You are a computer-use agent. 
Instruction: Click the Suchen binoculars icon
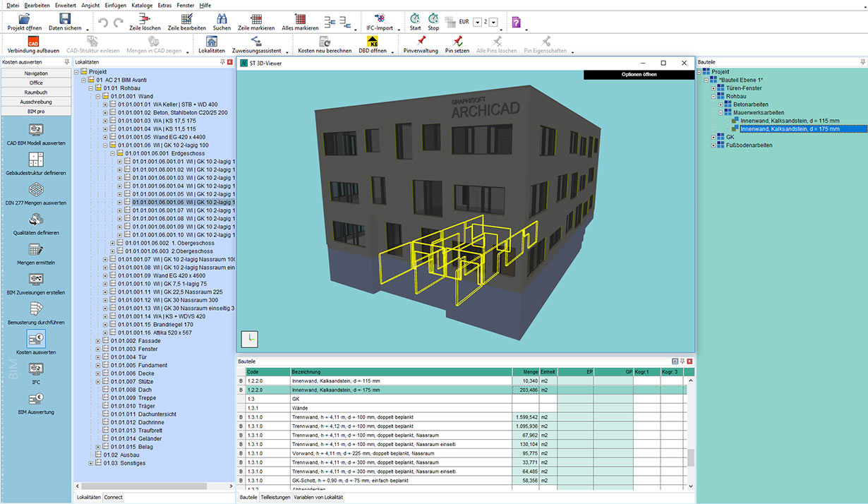(x=222, y=19)
